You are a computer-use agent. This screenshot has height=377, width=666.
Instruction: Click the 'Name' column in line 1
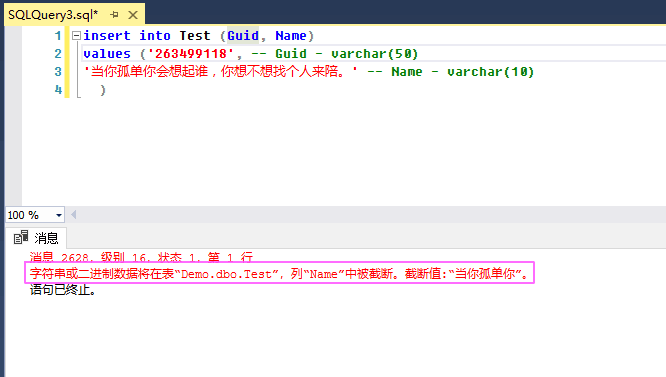pyautogui.click(x=291, y=36)
